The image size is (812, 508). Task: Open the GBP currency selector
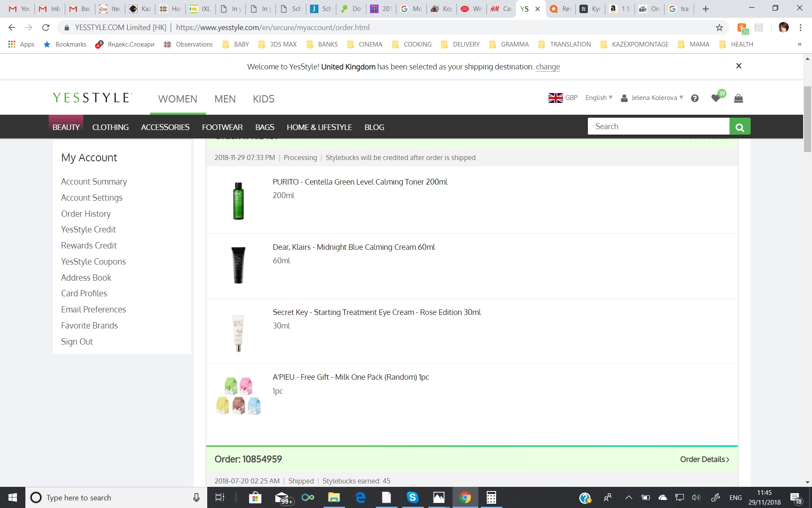[x=563, y=98]
